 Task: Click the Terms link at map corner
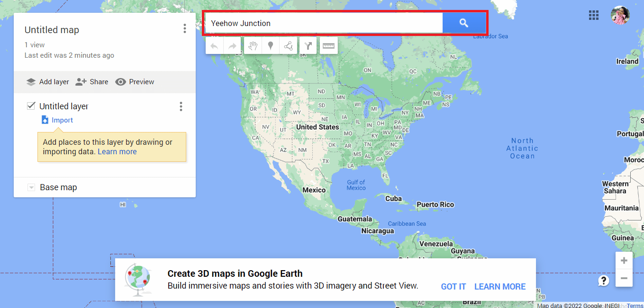pyautogui.click(x=635, y=306)
